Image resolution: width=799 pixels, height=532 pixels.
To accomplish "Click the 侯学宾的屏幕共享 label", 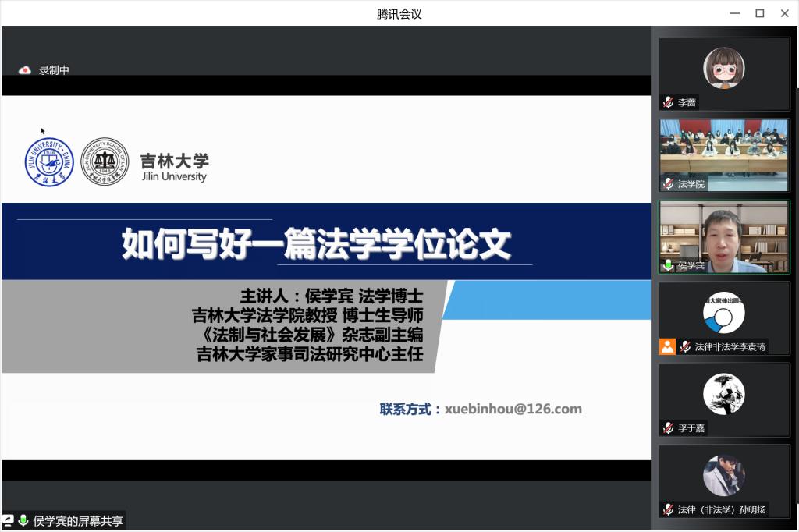I will pos(78,521).
